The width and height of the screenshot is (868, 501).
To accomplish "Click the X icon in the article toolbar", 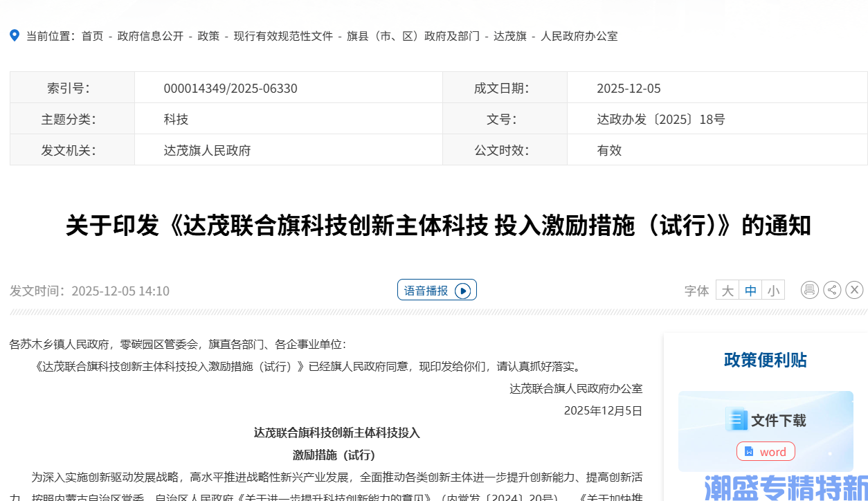I will [x=854, y=289].
